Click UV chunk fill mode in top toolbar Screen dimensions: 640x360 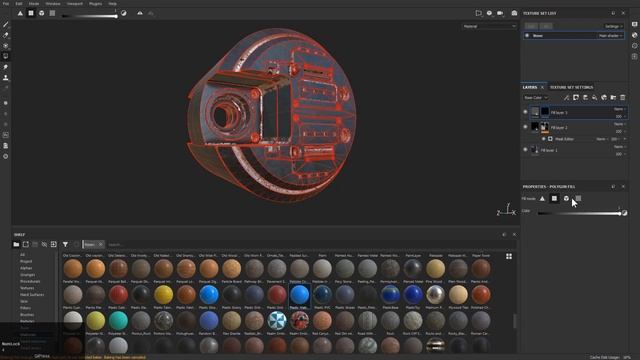point(52,13)
